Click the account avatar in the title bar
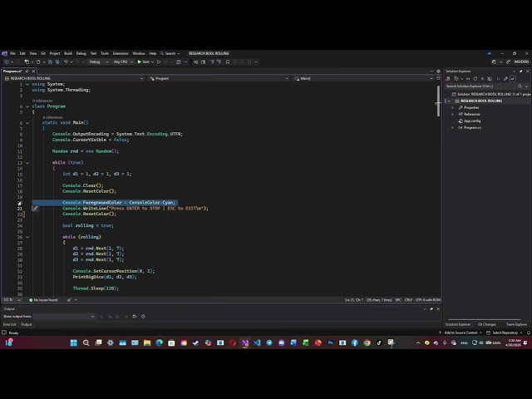The image size is (532, 399). [x=489, y=53]
